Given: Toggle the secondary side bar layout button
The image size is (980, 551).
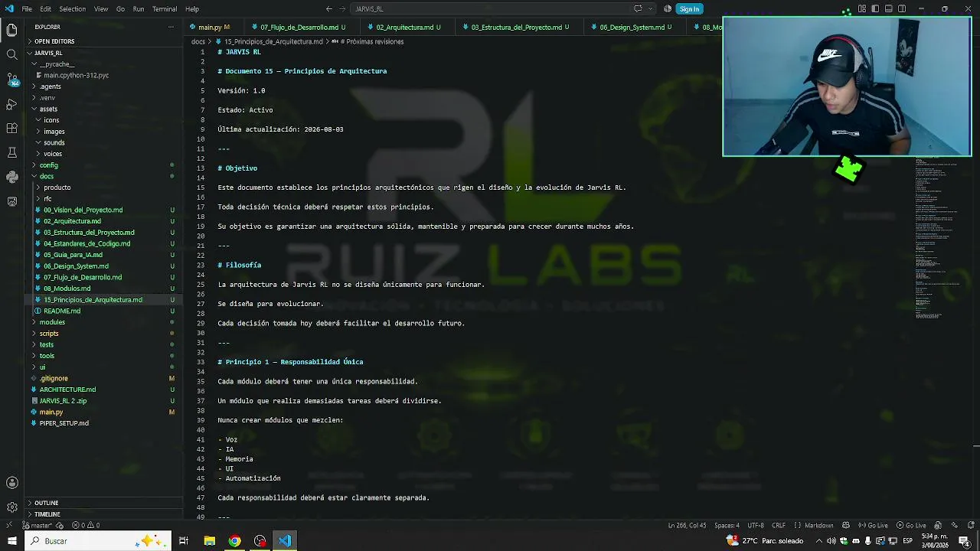Looking at the screenshot, I should click(x=902, y=9).
